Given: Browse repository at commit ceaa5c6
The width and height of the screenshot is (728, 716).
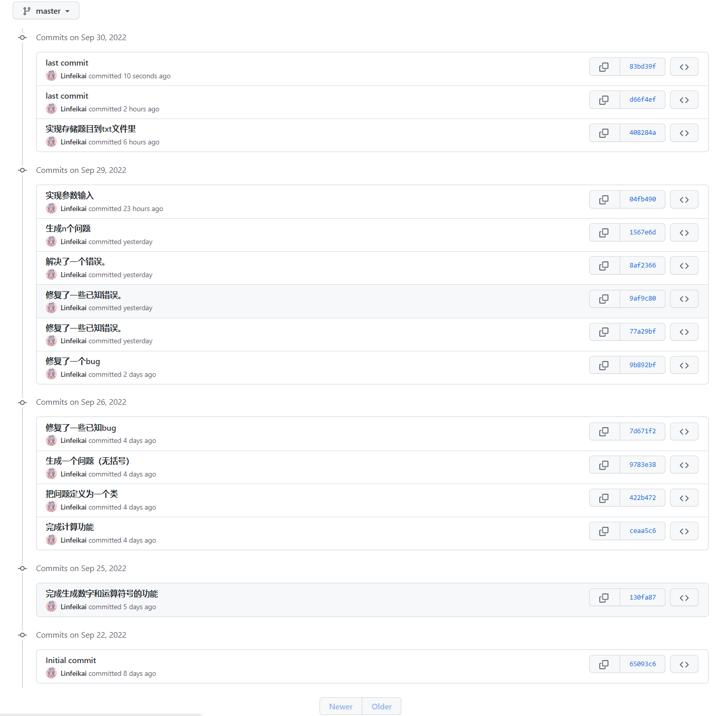Looking at the screenshot, I should point(684,531).
